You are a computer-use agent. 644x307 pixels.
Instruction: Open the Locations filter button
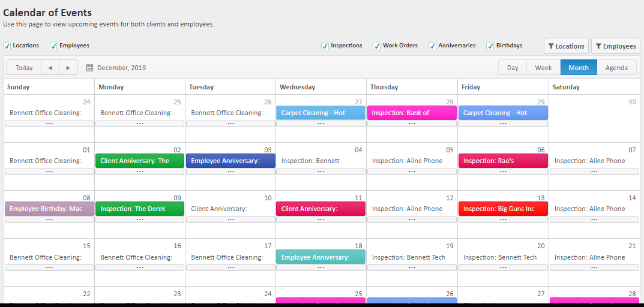pyautogui.click(x=566, y=46)
